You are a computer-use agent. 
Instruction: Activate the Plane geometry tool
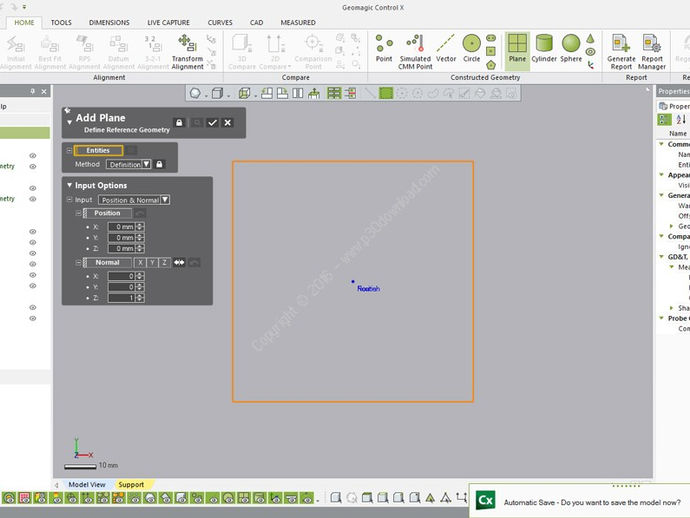pos(517,49)
